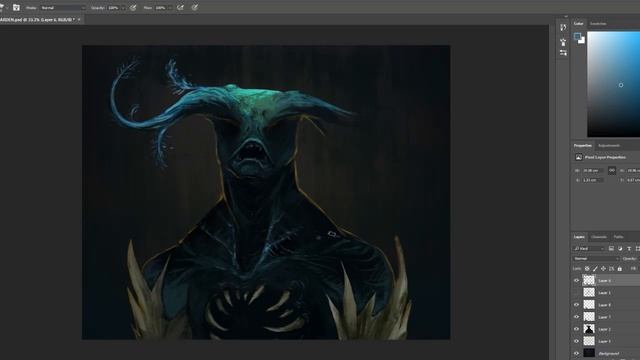The width and height of the screenshot is (640, 360).
Task: Open the Opacity slider arrow in options bar
Action: [123, 8]
